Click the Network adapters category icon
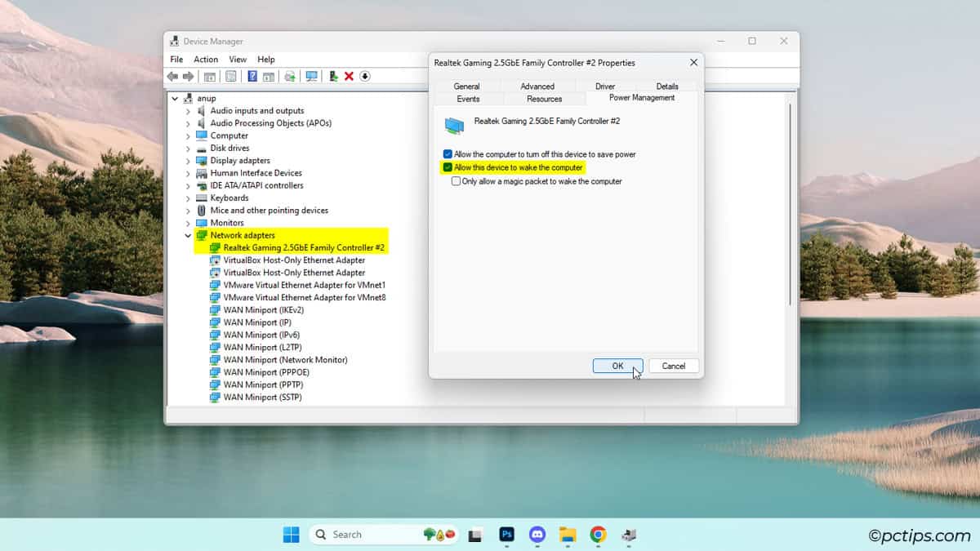The height and width of the screenshot is (551, 980). (x=202, y=235)
